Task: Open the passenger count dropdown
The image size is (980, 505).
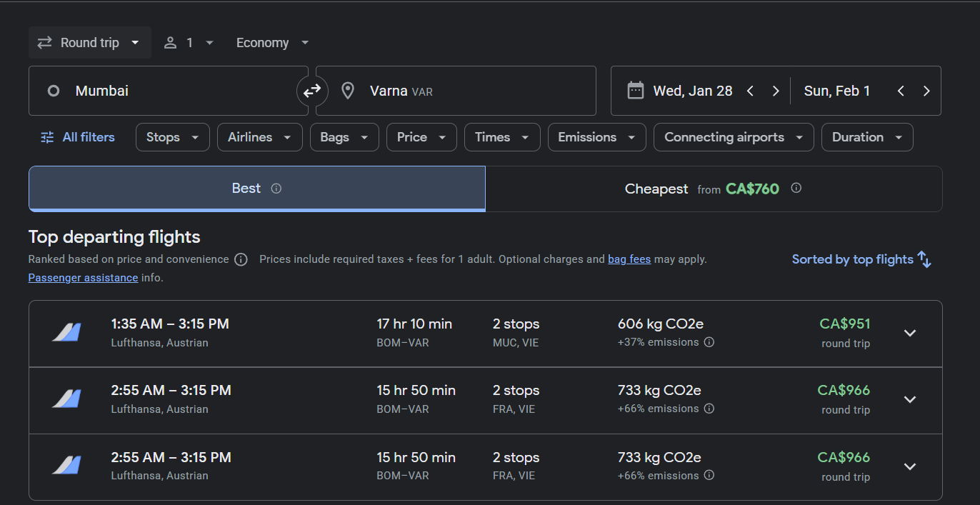Action: (189, 43)
